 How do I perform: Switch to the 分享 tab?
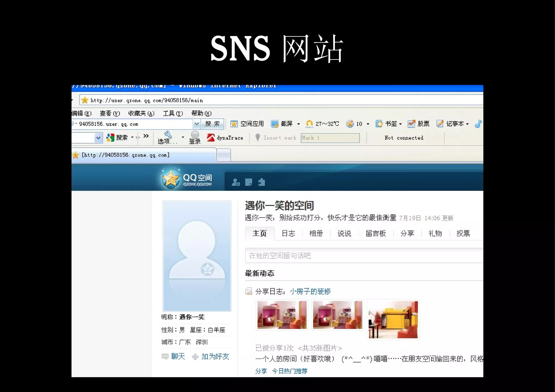pyautogui.click(x=407, y=233)
